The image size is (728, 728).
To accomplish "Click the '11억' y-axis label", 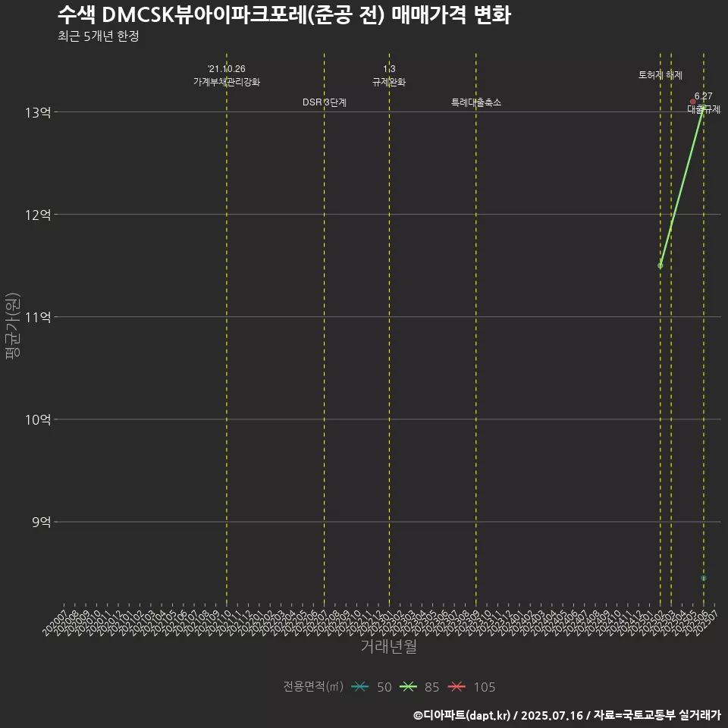I will click(x=38, y=318).
